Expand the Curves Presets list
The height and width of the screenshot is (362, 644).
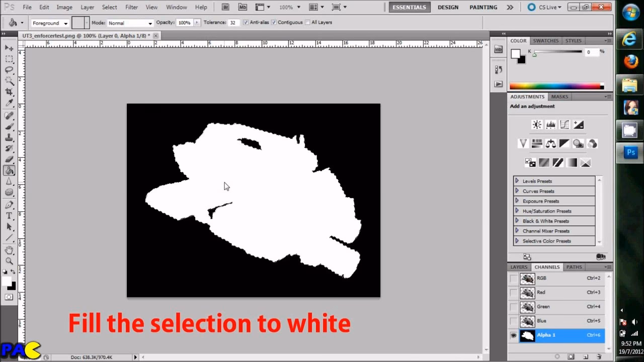[x=517, y=191]
